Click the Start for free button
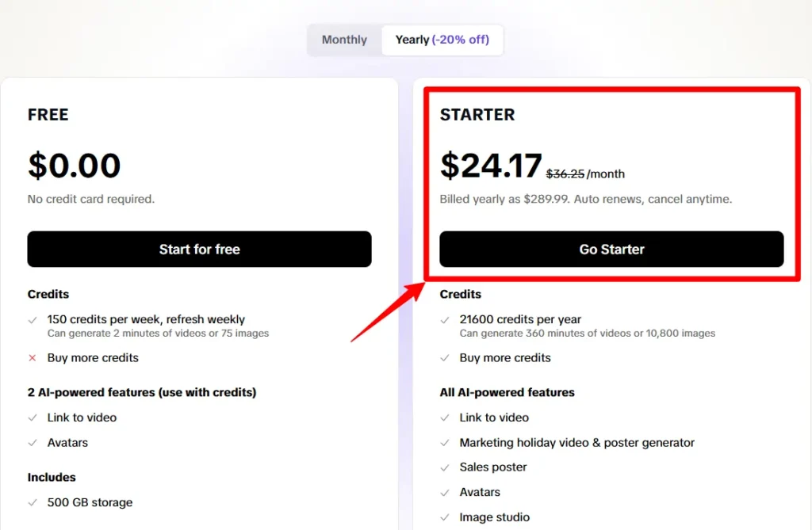Screen dimensions: 812x530 point(199,249)
